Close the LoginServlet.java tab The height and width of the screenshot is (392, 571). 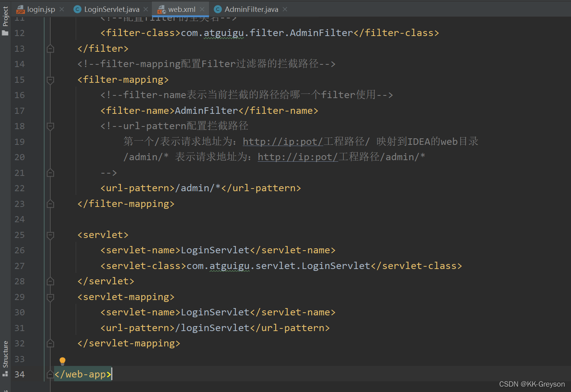(146, 9)
